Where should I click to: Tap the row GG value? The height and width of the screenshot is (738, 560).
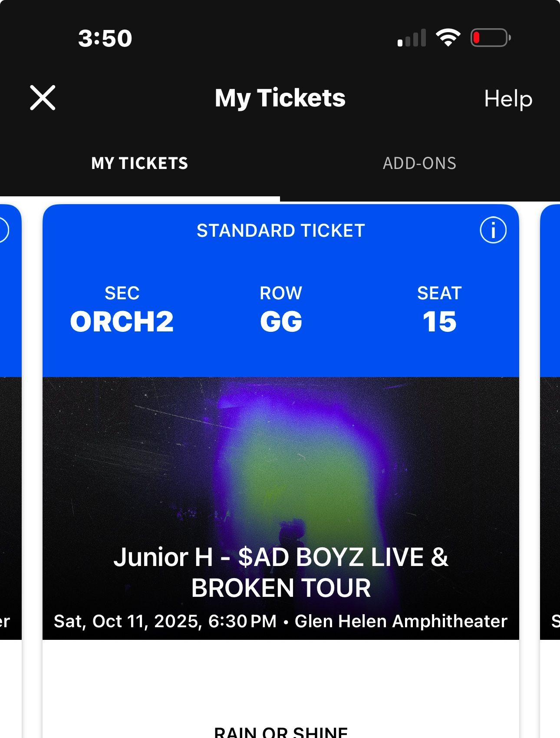tap(281, 322)
